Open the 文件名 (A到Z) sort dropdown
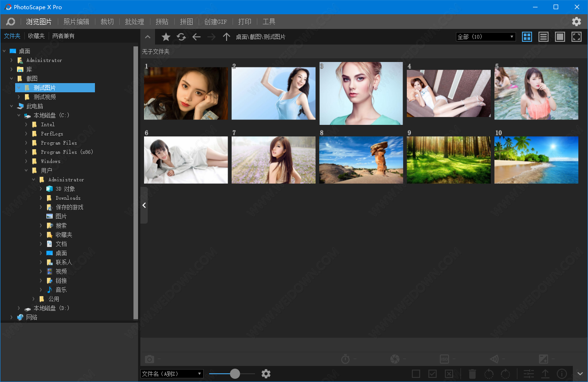This screenshot has height=382, width=588. click(x=172, y=374)
